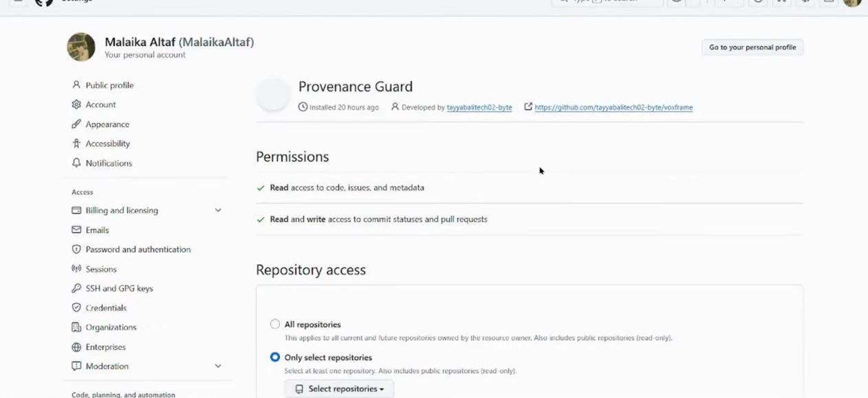Click the Emails envelope icon
Viewport: 868px width, 398px height.
[76, 230]
